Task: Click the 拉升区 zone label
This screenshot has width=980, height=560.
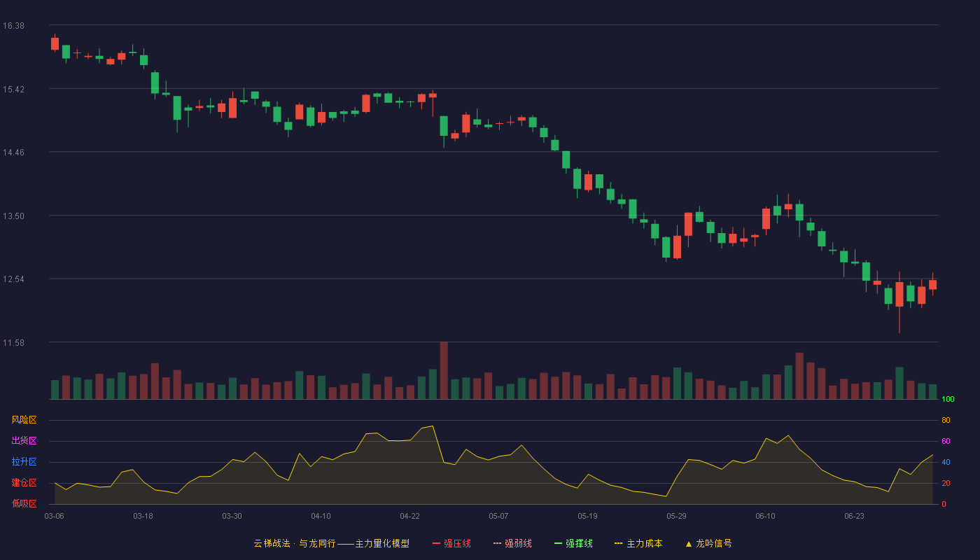Action: pos(24,462)
